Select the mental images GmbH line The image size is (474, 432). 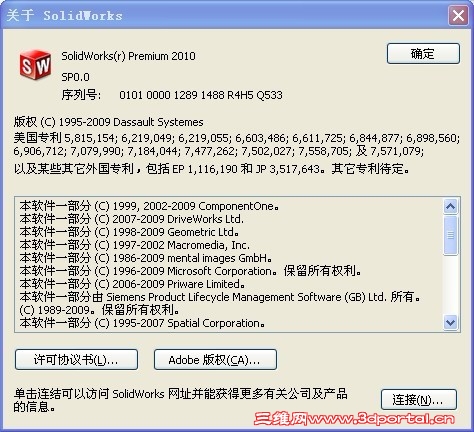[146, 258]
